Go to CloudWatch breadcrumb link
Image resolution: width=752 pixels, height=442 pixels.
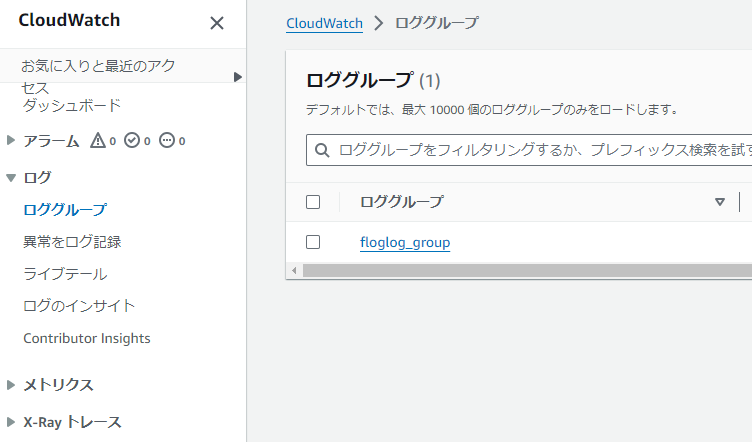[x=324, y=23]
